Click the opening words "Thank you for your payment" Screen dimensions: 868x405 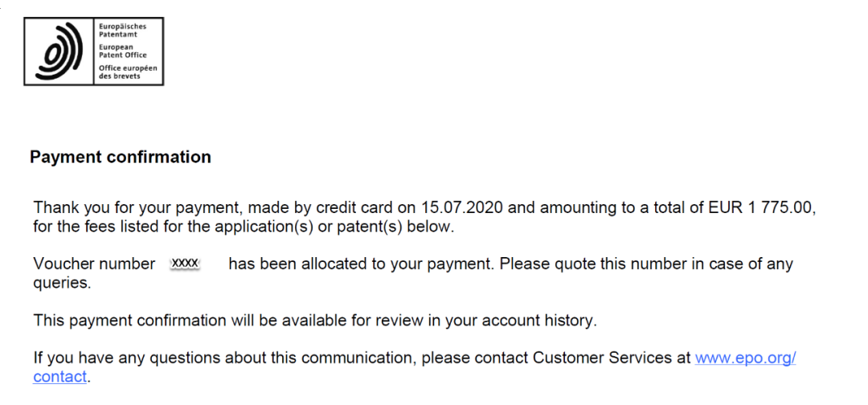click(x=138, y=208)
